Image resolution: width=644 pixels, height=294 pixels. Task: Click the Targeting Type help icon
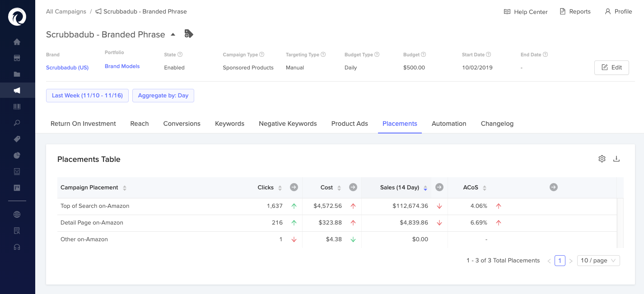323,55
